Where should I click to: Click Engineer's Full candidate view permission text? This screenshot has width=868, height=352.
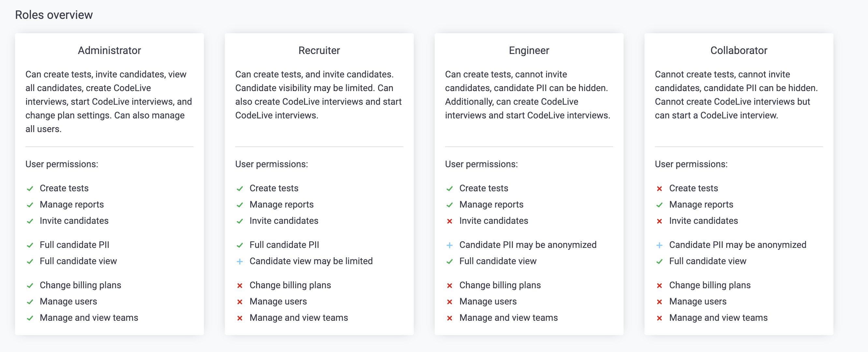[498, 261]
